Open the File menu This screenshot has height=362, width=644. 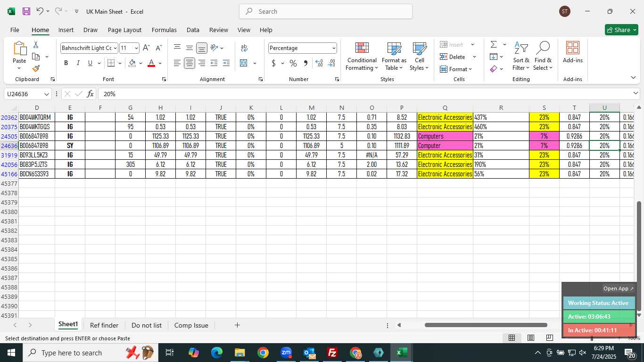[x=15, y=30]
